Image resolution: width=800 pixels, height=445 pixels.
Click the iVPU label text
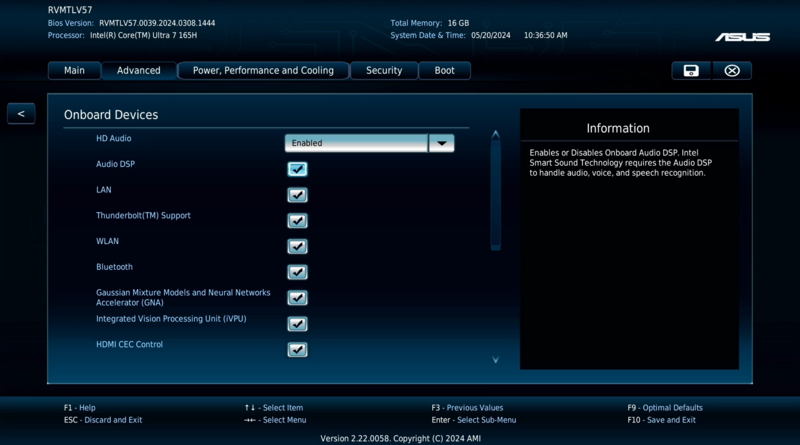coord(171,318)
